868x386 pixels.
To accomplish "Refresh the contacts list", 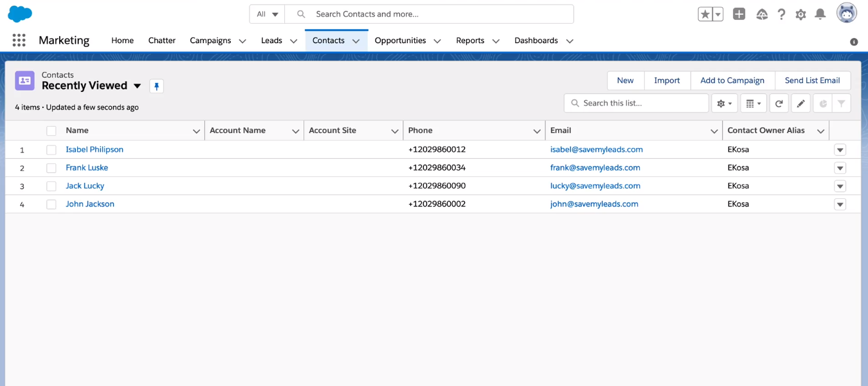I will coord(779,104).
